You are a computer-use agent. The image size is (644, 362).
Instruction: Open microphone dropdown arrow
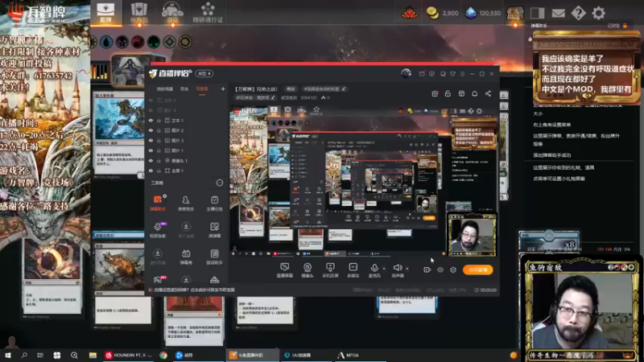[384, 269]
